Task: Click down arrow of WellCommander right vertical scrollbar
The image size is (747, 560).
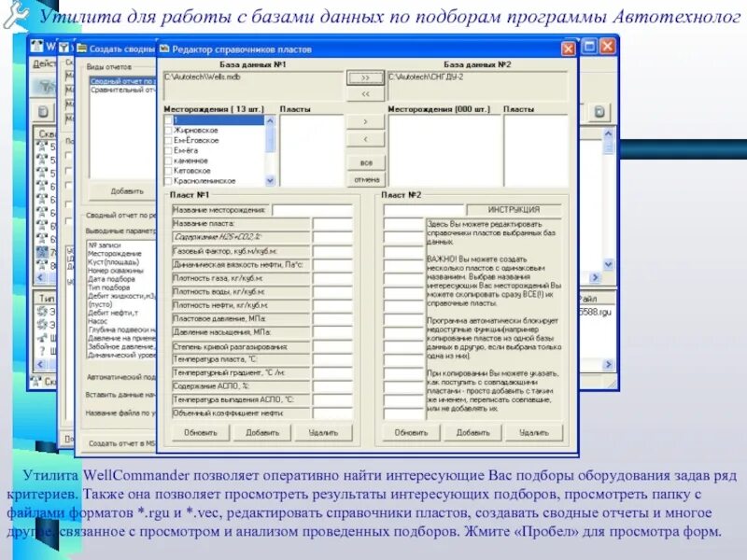Action: pos(608,264)
